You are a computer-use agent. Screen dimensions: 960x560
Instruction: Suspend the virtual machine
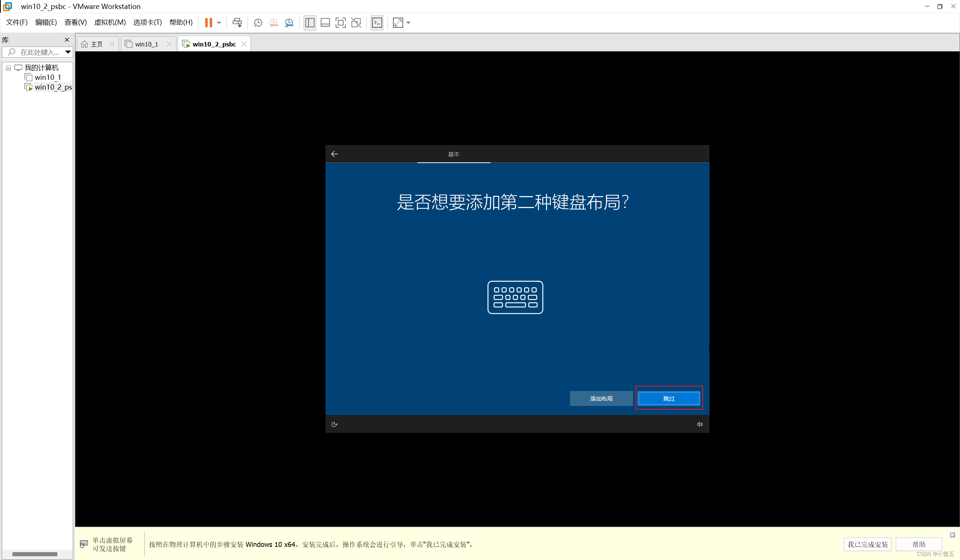tap(209, 22)
